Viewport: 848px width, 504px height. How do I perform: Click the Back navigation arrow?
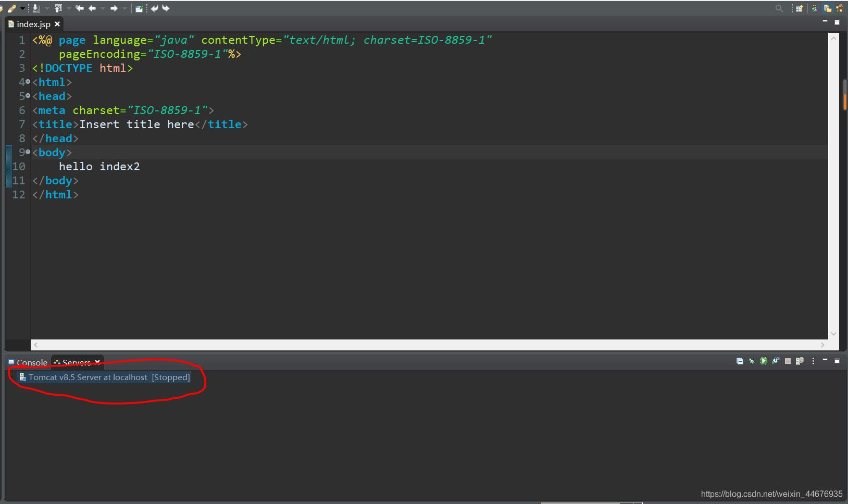click(x=92, y=8)
